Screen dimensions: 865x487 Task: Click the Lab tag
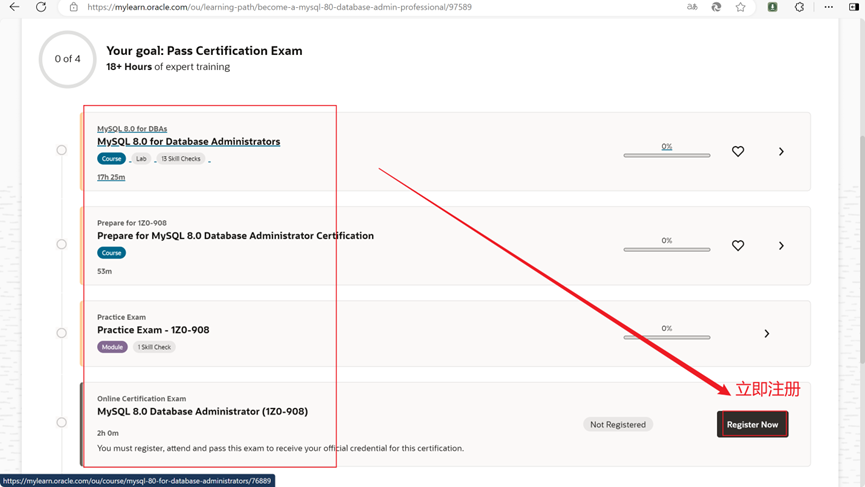click(x=141, y=158)
